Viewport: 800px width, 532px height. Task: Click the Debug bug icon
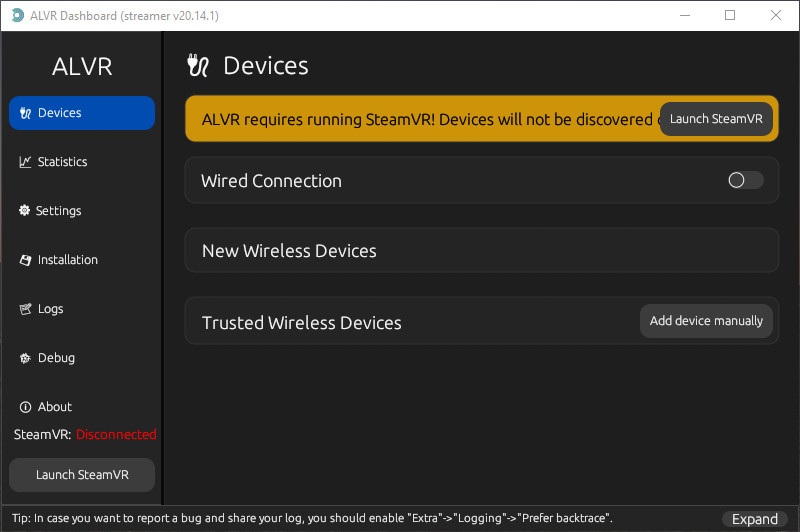tap(25, 358)
